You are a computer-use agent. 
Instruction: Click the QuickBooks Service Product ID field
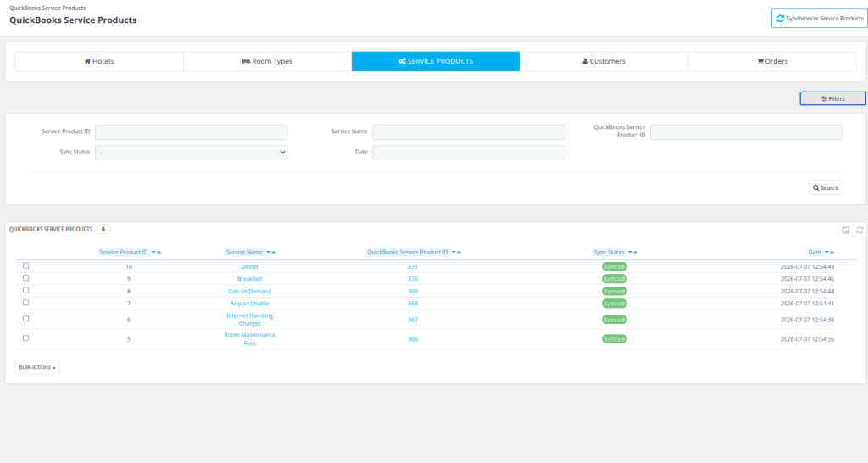(x=746, y=131)
